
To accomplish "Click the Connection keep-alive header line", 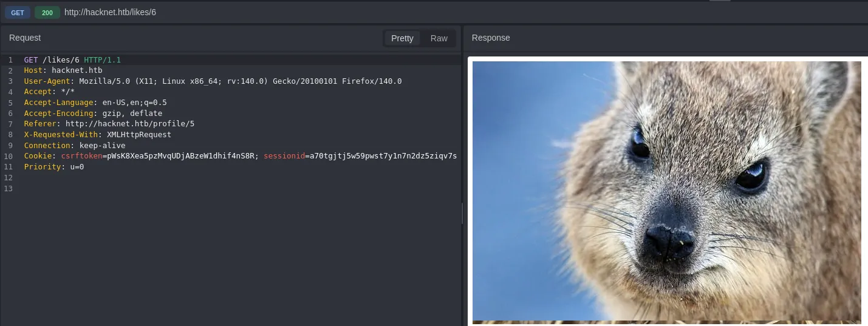I will (x=74, y=146).
